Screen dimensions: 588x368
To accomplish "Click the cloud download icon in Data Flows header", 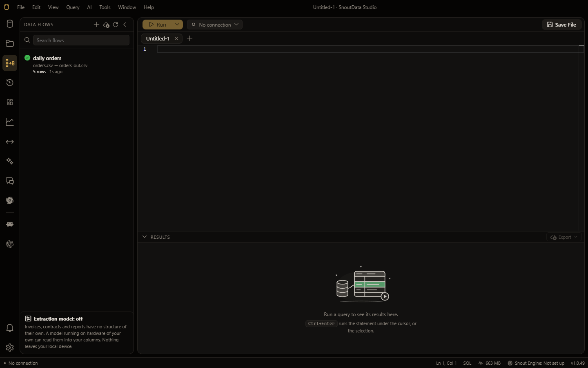I will (106, 25).
